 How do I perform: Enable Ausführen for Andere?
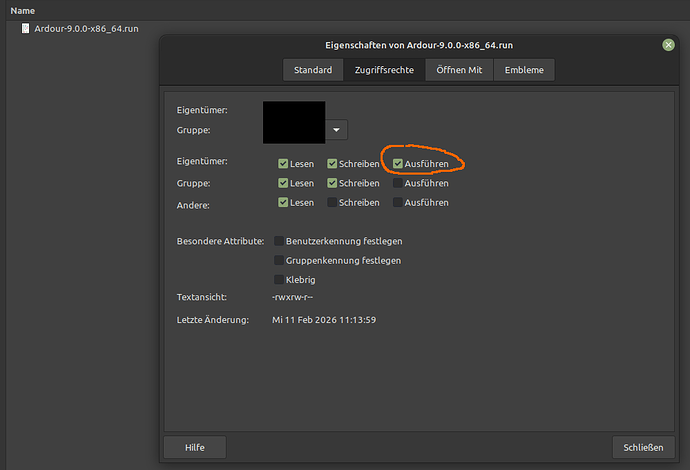[x=398, y=202]
